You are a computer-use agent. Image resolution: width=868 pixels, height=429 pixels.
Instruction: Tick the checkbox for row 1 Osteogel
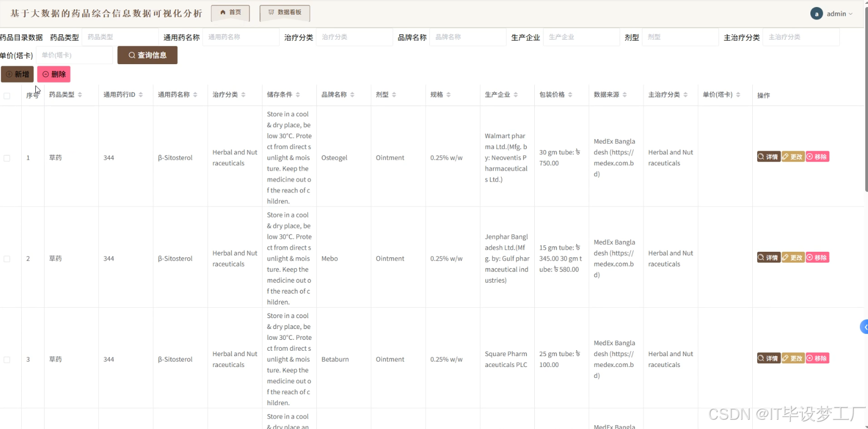7,158
